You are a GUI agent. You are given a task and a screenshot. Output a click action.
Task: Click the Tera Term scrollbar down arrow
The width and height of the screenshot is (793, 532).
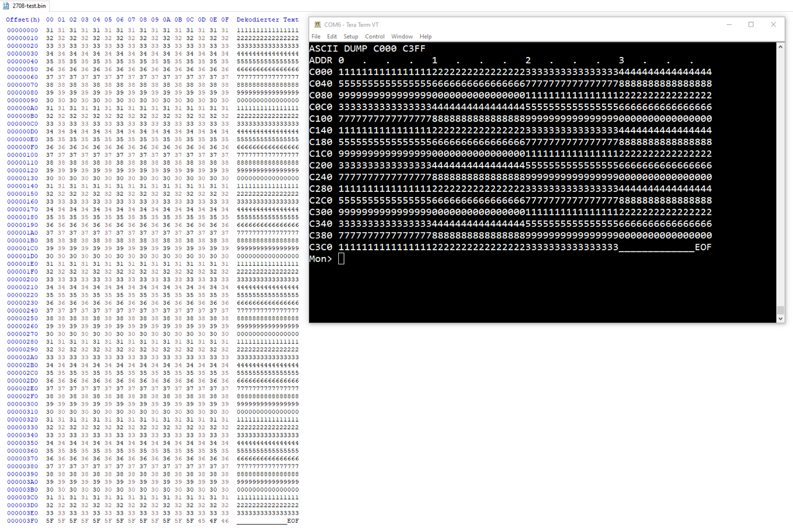781,318
